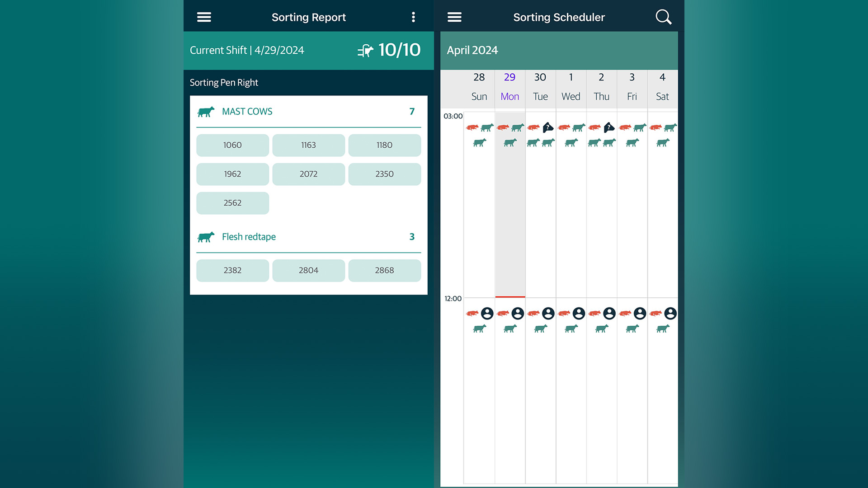The image size is (868, 488).
Task: Click the Saturday 12:00 person icon
Action: [x=670, y=313]
